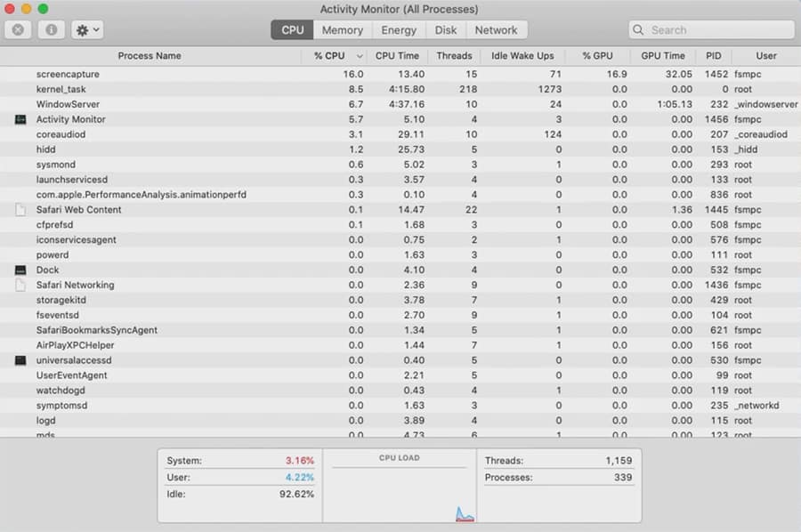The height and width of the screenshot is (532, 801).
Task: Click the Safari Networking document icon
Action: (x=20, y=285)
